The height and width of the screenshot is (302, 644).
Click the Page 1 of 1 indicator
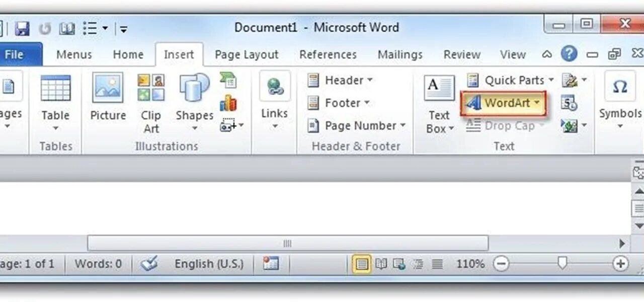click(27, 264)
